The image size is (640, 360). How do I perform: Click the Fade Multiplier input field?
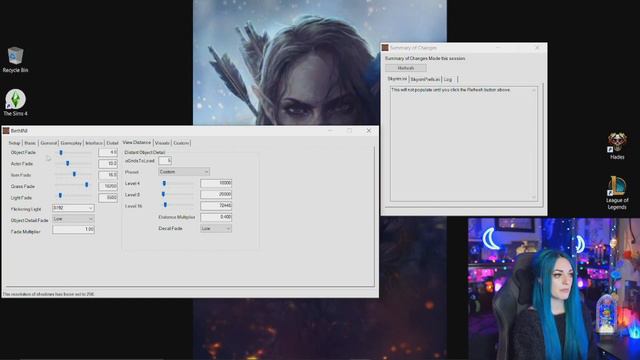pos(73,230)
